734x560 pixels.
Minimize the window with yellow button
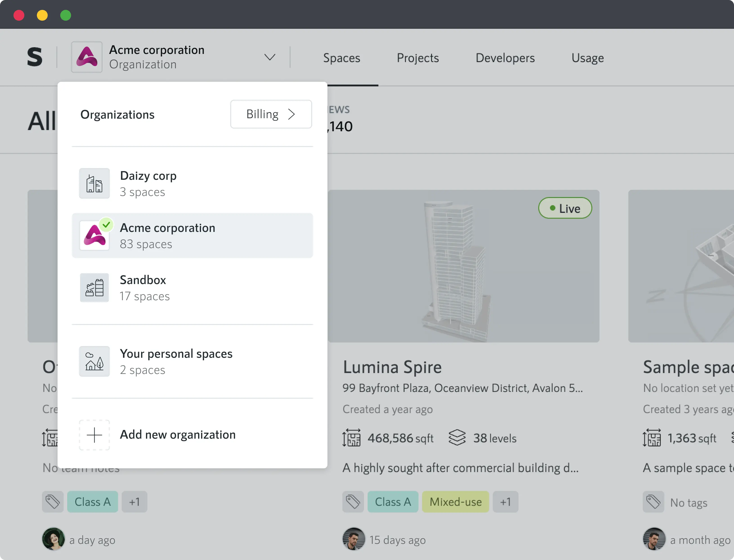(42, 15)
